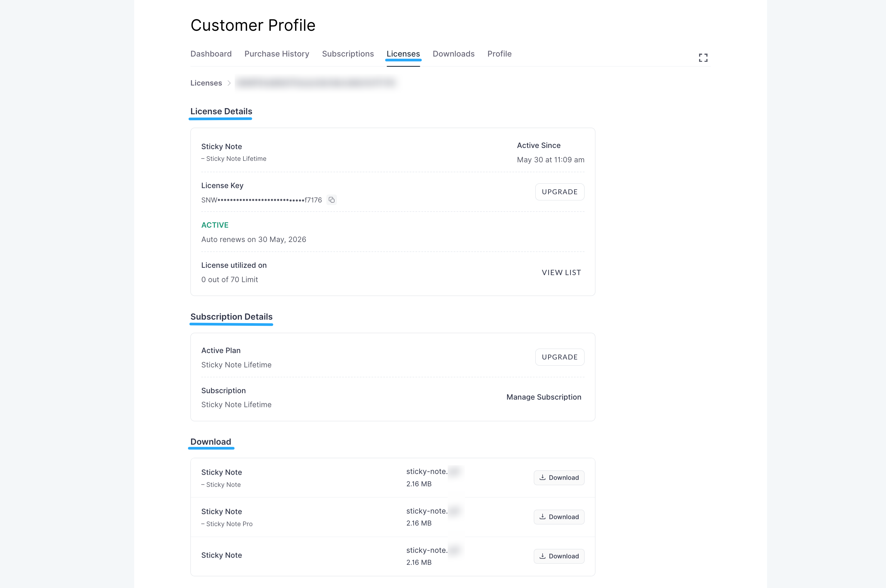Click the breadcrumb chevron after Licenses
886x588 pixels.
pos(229,83)
